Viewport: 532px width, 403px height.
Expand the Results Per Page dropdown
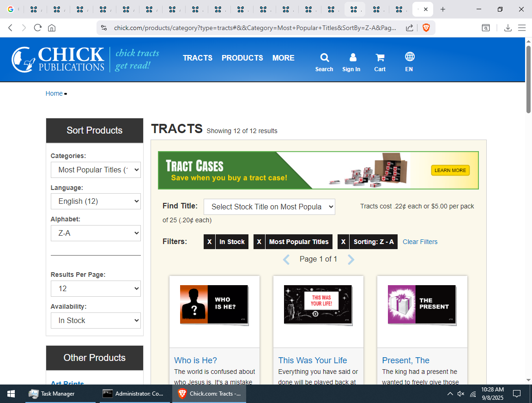tap(96, 288)
